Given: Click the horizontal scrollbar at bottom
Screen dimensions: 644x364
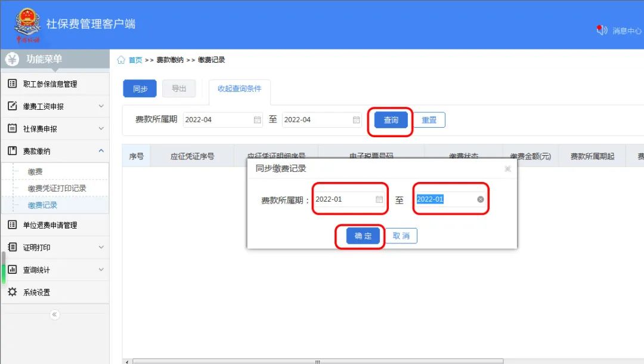Looking at the screenshot, I should tap(316, 361).
